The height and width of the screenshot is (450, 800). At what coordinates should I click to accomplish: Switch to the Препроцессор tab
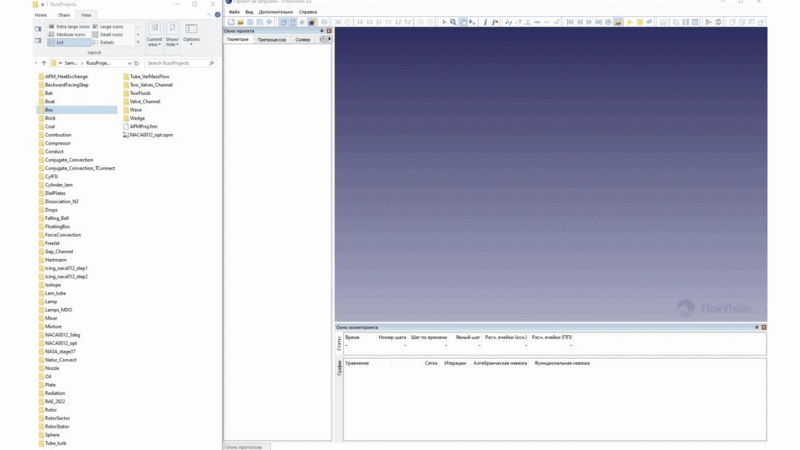271,39
